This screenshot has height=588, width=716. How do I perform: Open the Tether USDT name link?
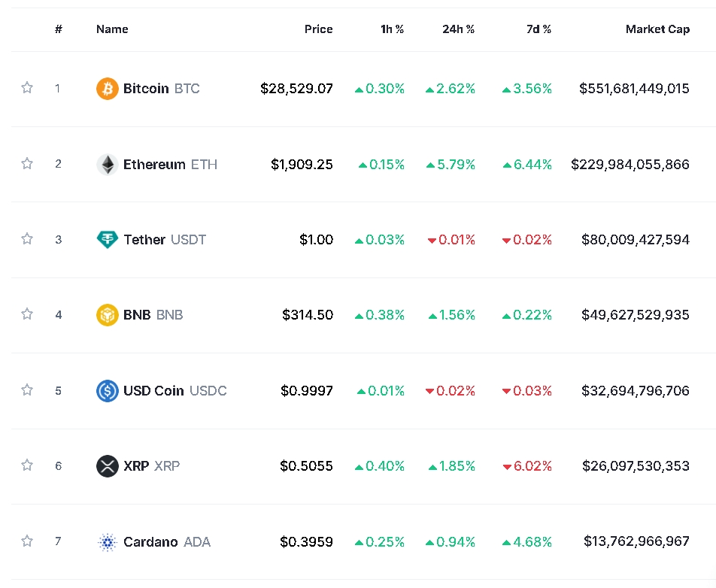164,240
